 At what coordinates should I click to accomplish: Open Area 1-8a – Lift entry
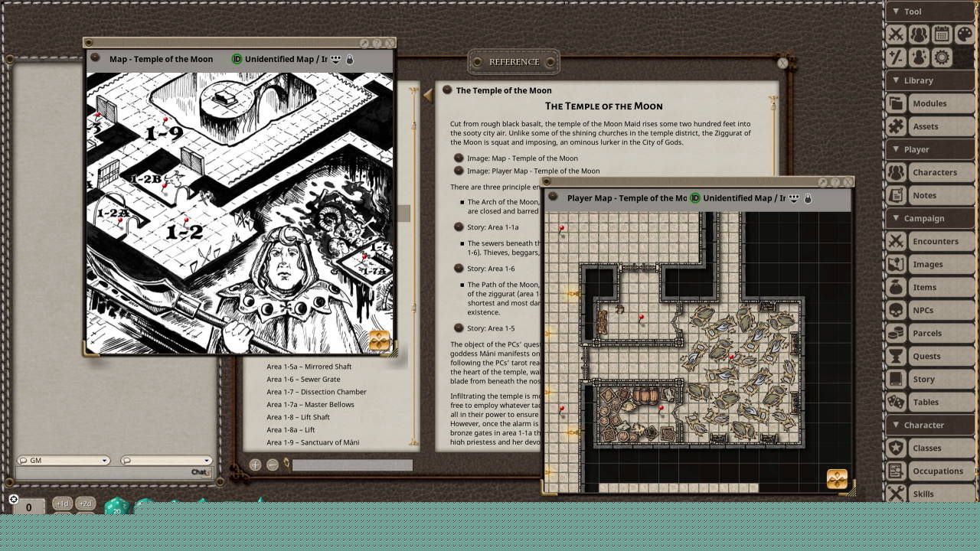290,430
